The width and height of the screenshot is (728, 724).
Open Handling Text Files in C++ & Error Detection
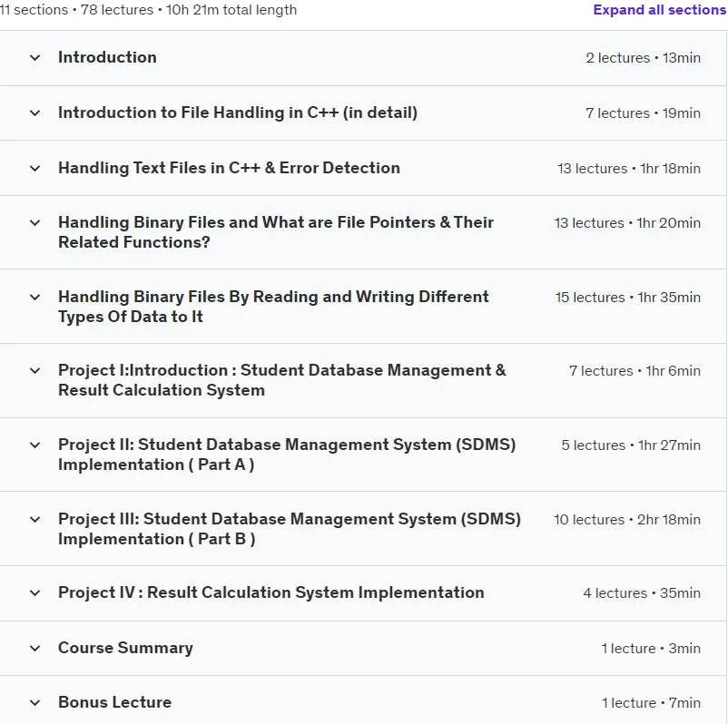229,168
